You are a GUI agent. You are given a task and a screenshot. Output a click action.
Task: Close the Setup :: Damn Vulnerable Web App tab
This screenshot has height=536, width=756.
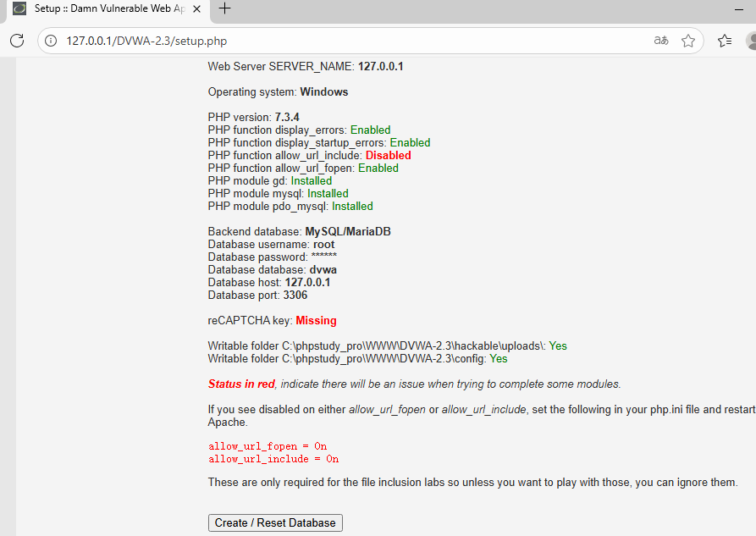click(196, 8)
